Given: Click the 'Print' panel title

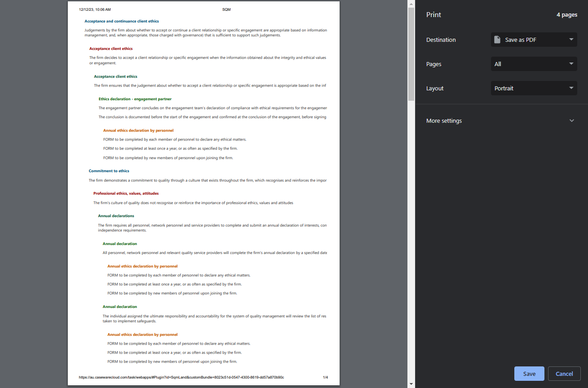Looking at the screenshot, I should 433,15.
